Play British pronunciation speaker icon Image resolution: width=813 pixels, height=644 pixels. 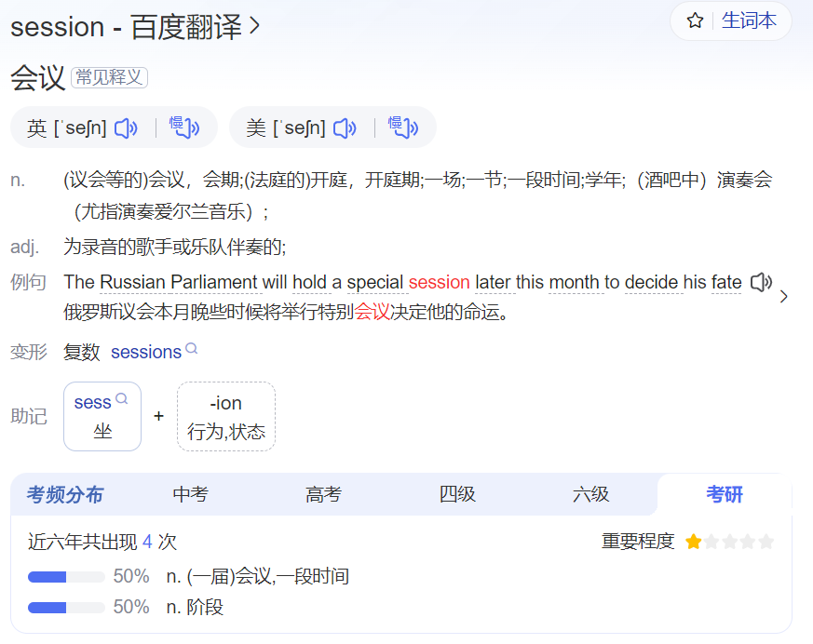click(x=126, y=128)
